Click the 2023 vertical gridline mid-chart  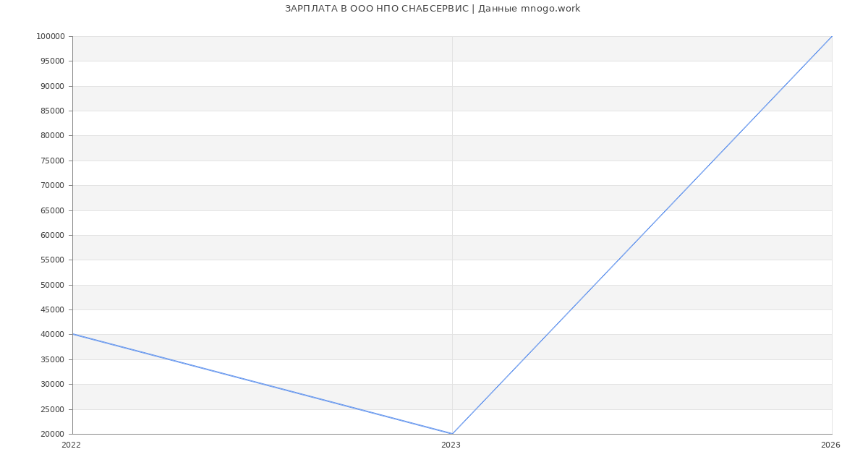point(452,235)
